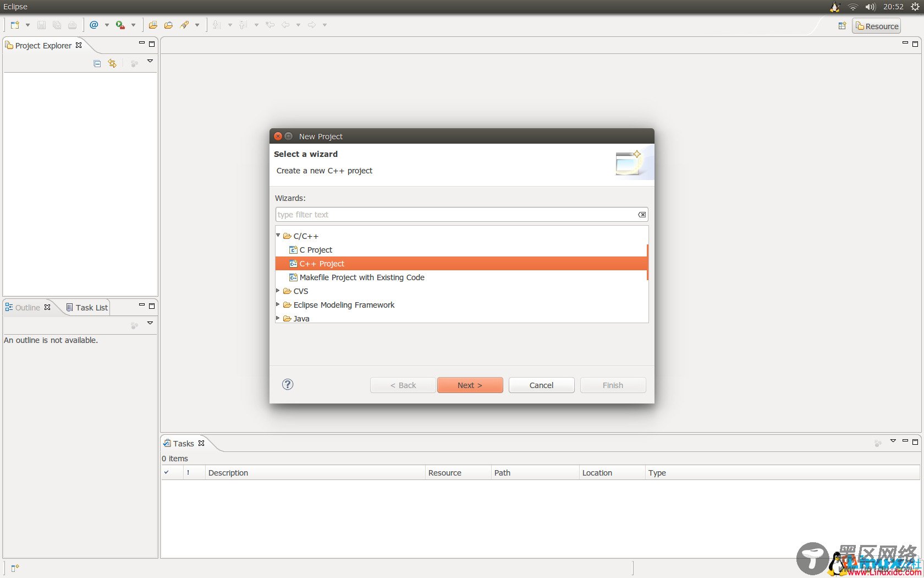924x578 pixels.
Task: Click the 20:52 clock indicator
Action: tap(893, 7)
